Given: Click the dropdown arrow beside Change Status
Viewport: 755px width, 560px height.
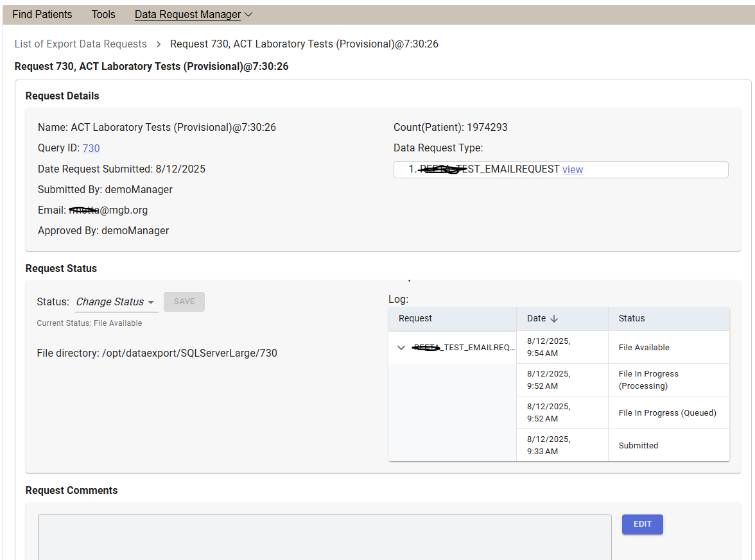Looking at the screenshot, I should (x=151, y=302).
